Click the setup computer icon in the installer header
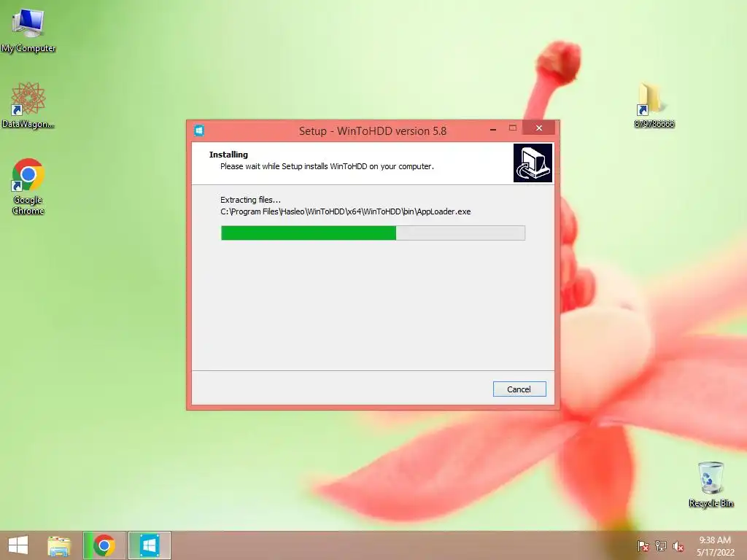Viewport: 747px width, 560px height. point(533,163)
